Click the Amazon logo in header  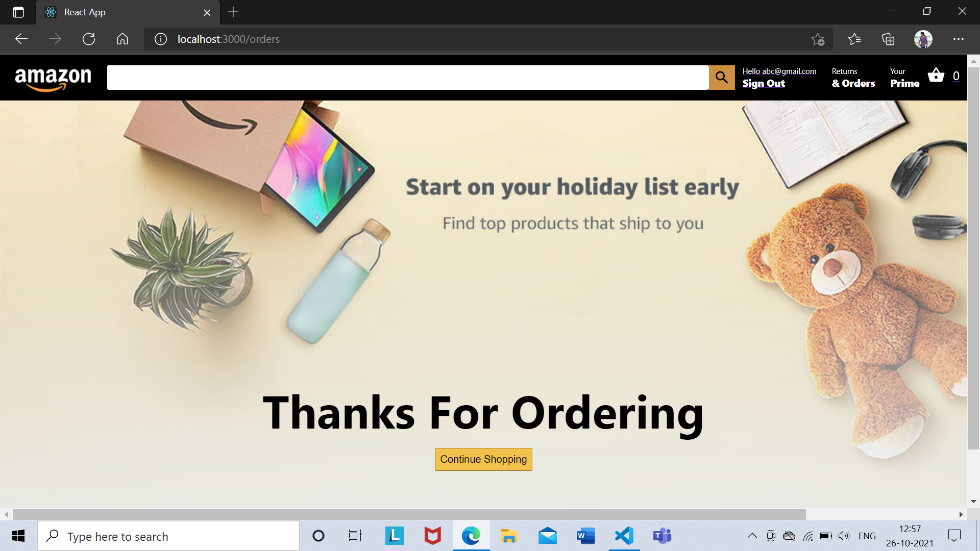click(x=53, y=79)
